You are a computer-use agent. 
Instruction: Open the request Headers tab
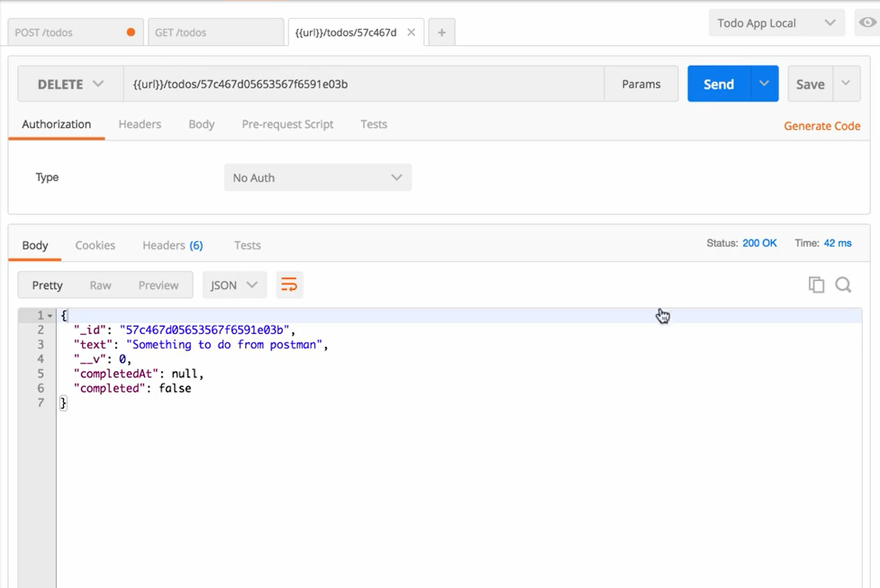140,124
